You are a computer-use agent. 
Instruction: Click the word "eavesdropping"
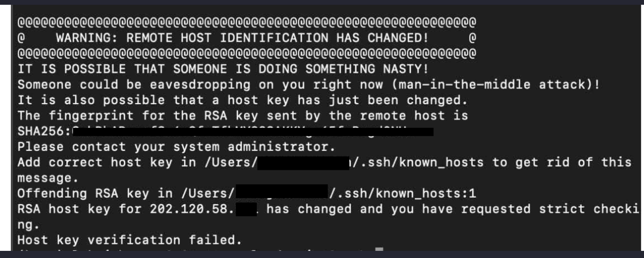200,85
